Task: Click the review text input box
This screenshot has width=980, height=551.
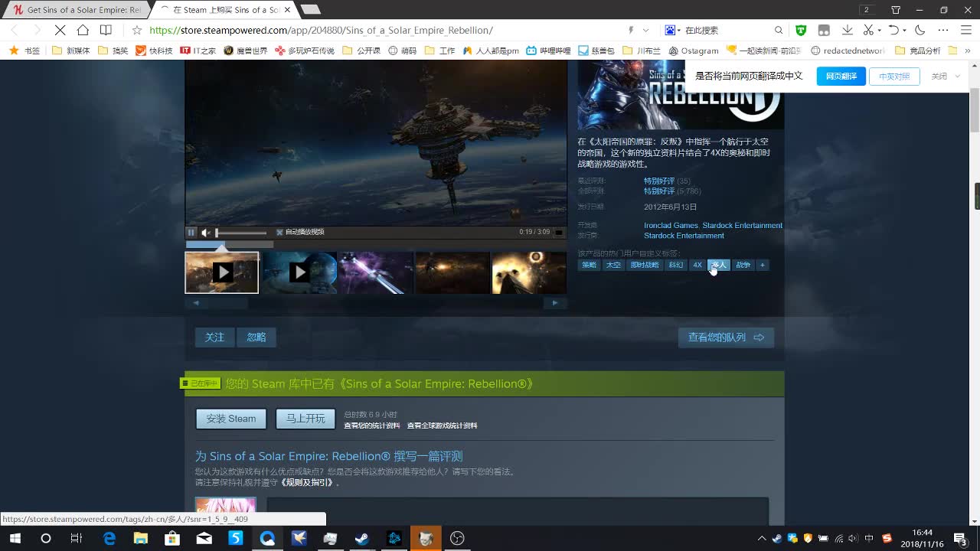Action: pyautogui.click(x=518, y=511)
